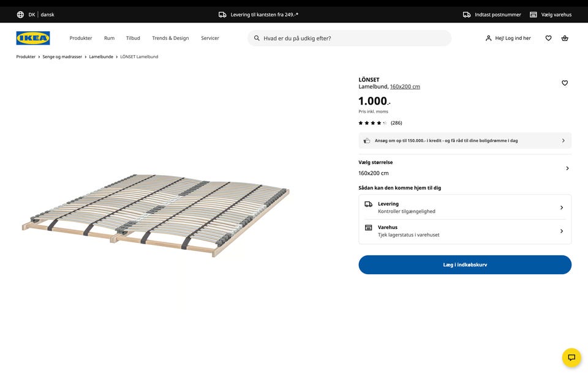Click the store icon beside Vælg varehus
This screenshot has height=374, width=588.
(x=533, y=15)
